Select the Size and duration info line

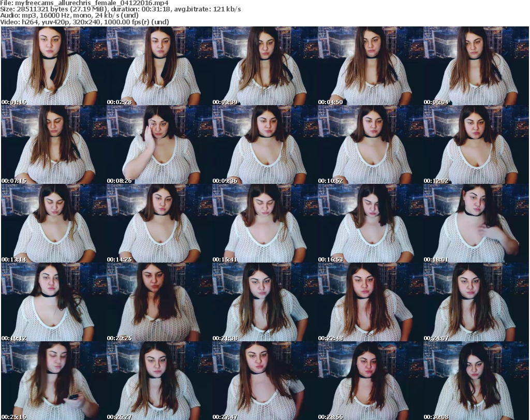[122, 9]
